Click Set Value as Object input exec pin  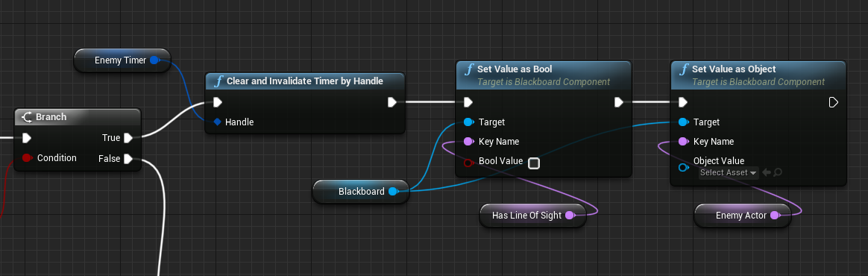(682, 102)
